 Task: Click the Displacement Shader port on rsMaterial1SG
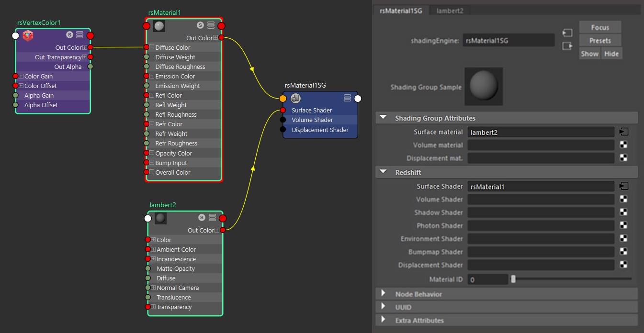tap(283, 130)
